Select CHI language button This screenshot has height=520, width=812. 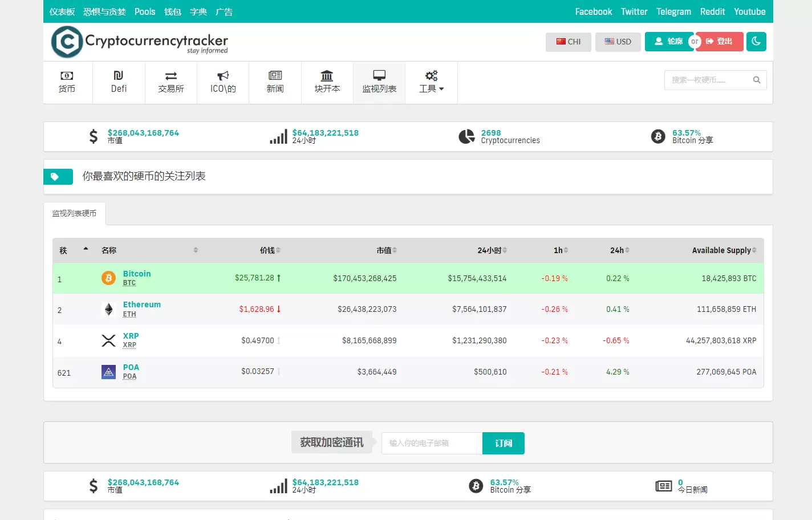pos(569,42)
